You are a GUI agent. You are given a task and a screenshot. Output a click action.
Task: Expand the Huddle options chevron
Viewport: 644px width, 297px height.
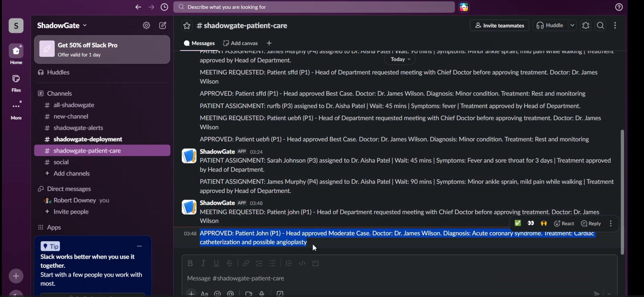[x=572, y=25]
